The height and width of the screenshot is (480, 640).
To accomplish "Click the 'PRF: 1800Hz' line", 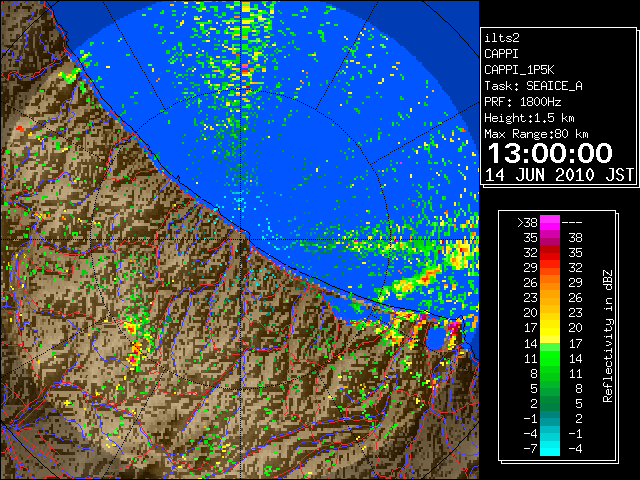I will 522,102.
